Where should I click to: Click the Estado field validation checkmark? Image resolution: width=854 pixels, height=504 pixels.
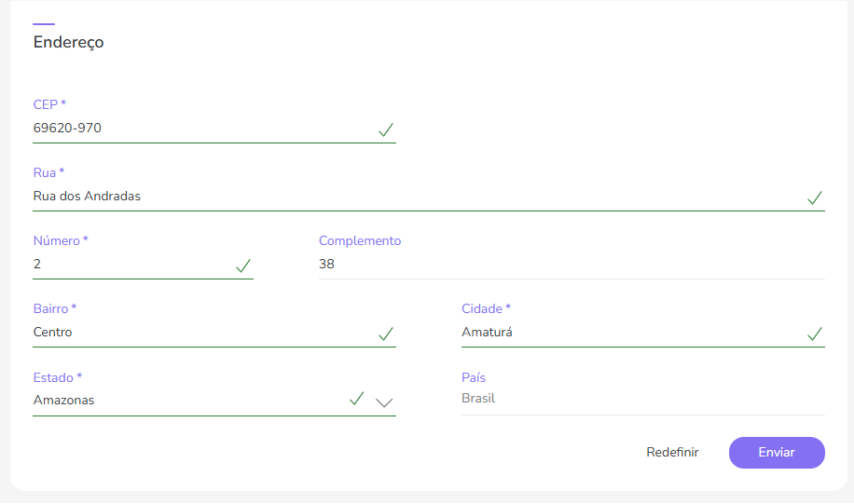pyautogui.click(x=356, y=399)
